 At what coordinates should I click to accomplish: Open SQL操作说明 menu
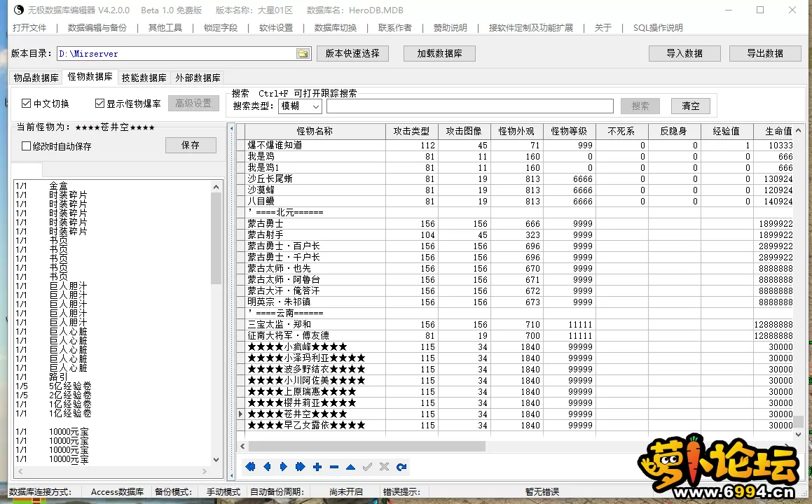click(658, 28)
